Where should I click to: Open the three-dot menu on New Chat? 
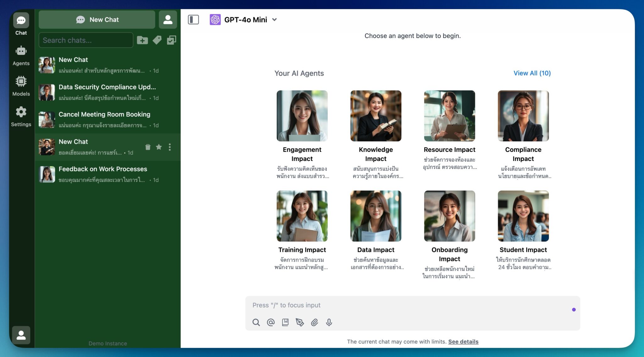coord(170,147)
